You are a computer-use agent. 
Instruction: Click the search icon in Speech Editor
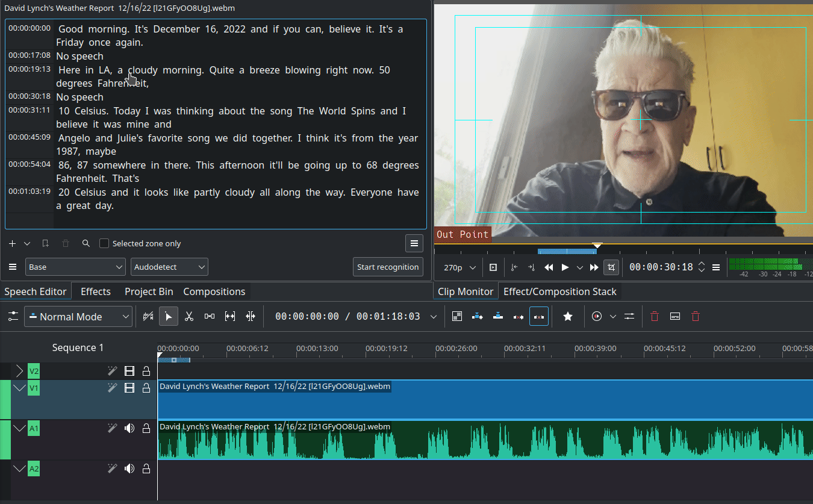click(x=86, y=244)
